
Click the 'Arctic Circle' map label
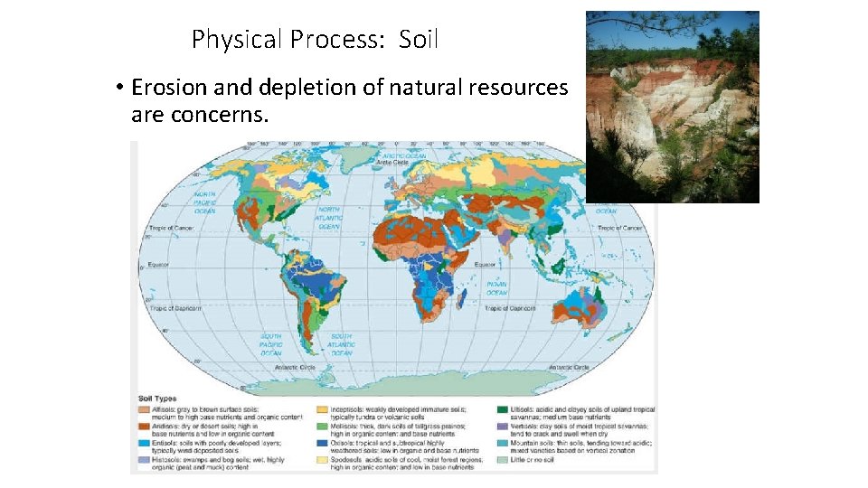(x=392, y=162)
